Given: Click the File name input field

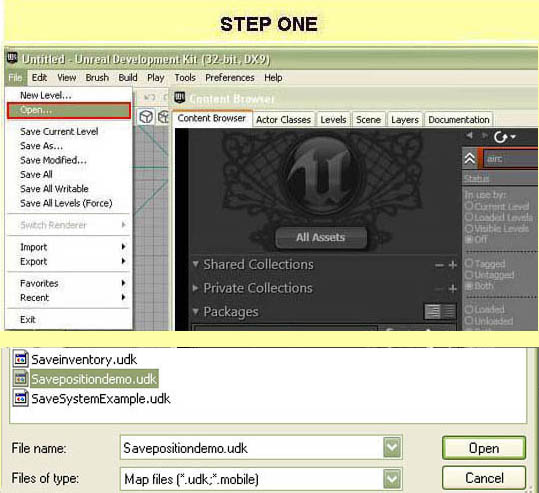Looking at the screenshot, I should (252, 448).
